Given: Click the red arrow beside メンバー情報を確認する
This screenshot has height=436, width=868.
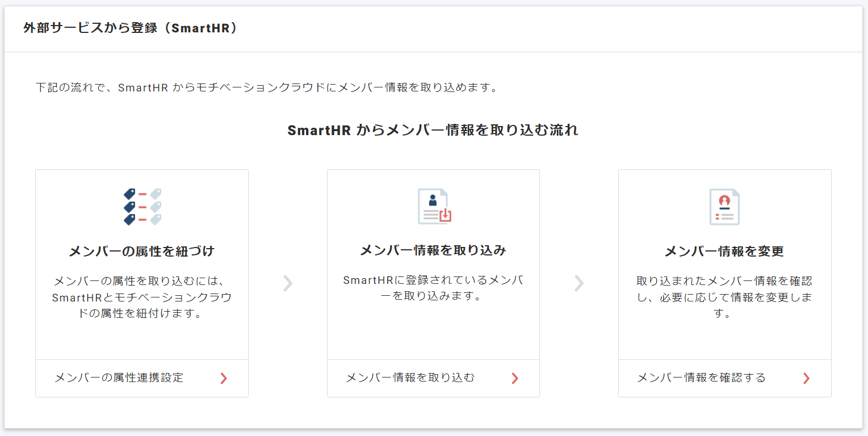Looking at the screenshot, I should (806, 378).
